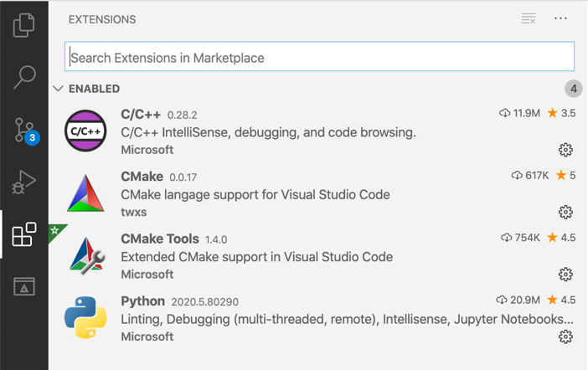Open the Explorer view in activity bar
Image resolution: width=588 pixels, height=370 pixels.
24,25
